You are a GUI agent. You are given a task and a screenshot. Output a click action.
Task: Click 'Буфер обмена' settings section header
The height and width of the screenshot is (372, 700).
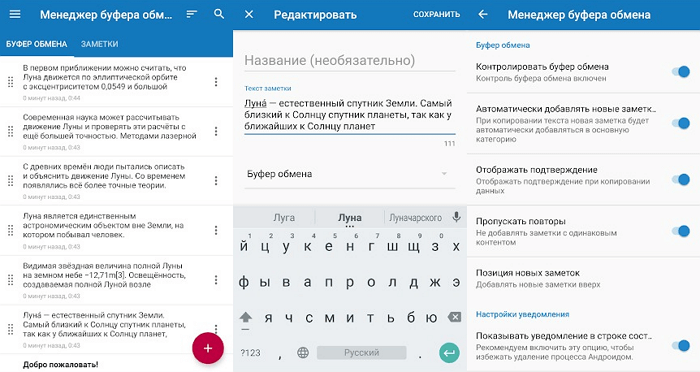503,45
